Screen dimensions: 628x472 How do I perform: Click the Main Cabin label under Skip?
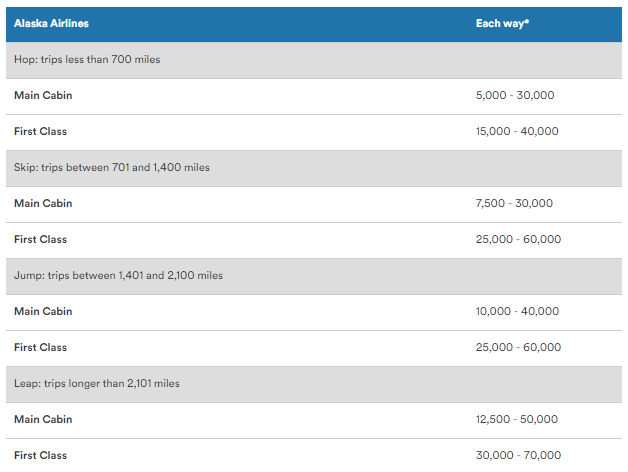click(x=43, y=203)
